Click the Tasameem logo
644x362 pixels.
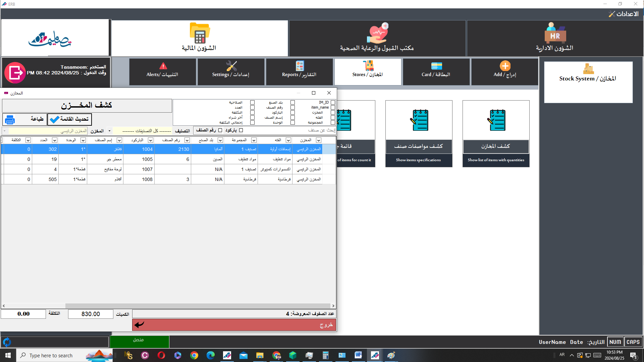[50, 39]
